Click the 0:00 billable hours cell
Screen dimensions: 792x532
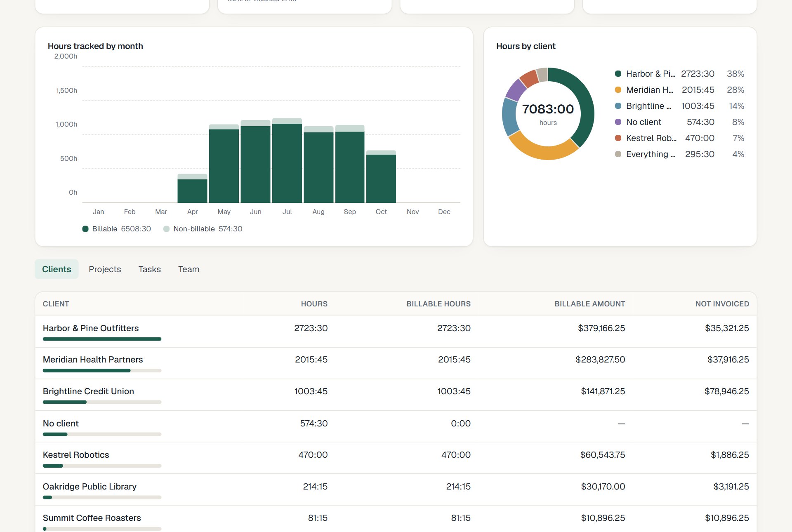(461, 424)
